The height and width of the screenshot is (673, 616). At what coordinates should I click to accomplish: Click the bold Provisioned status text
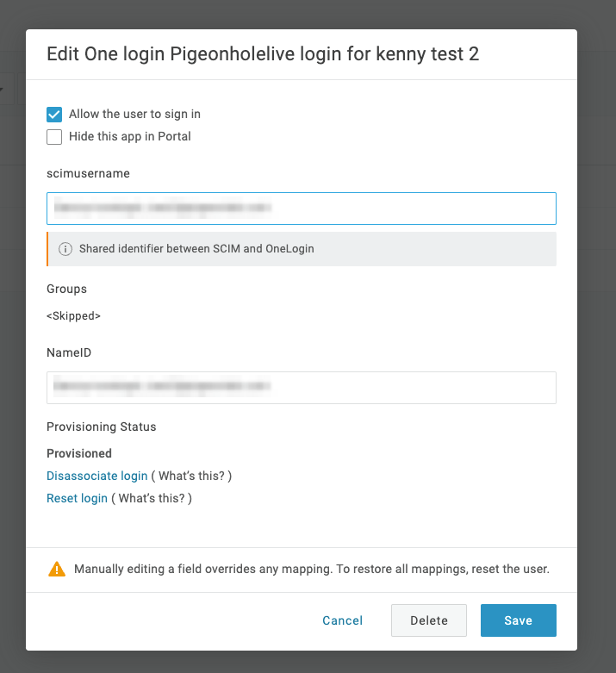79,453
